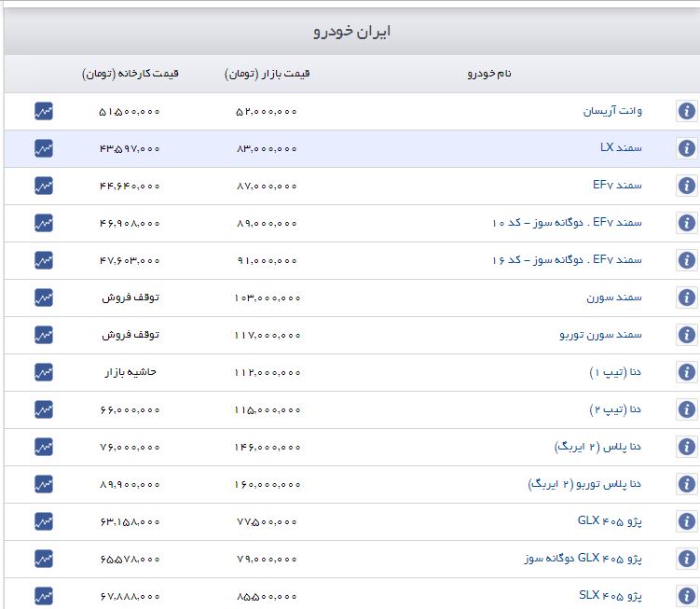Open the پژو ۴۰۵ GLX link
The image size is (700, 609).
[x=610, y=521]
